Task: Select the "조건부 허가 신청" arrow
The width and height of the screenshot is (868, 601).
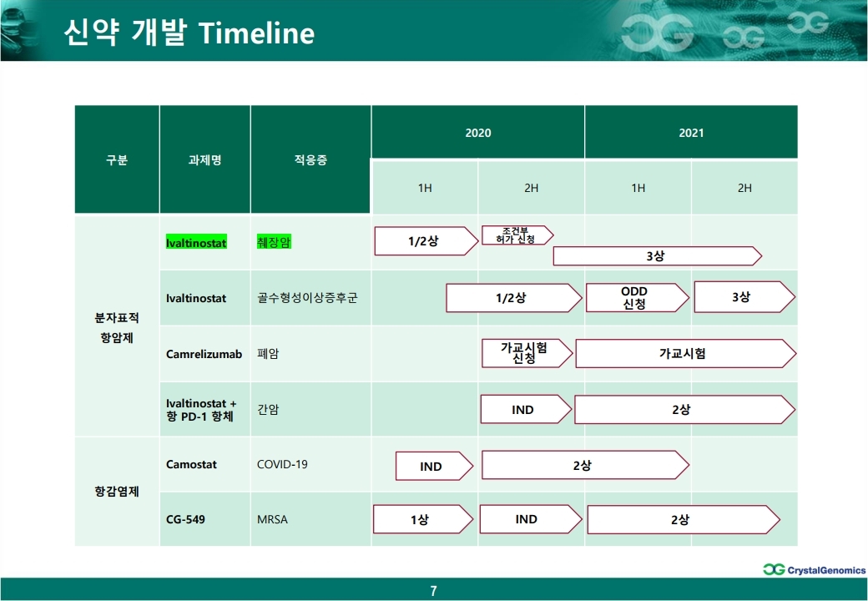Action: tap(517, 235)
